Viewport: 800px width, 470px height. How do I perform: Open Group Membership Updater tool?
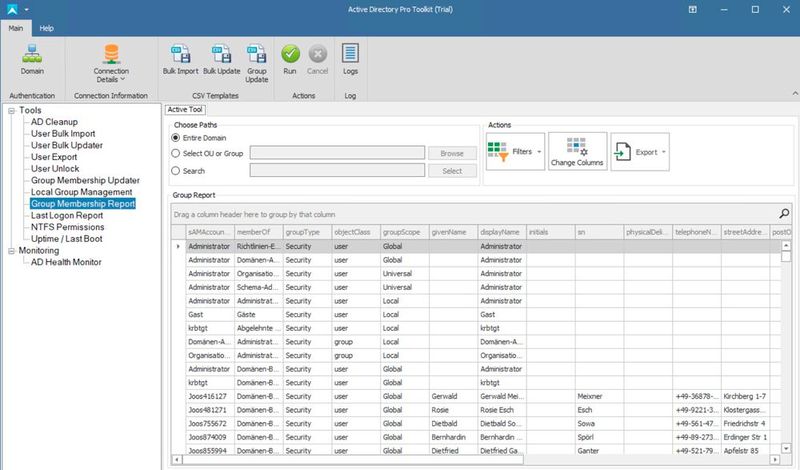[85, 181]
